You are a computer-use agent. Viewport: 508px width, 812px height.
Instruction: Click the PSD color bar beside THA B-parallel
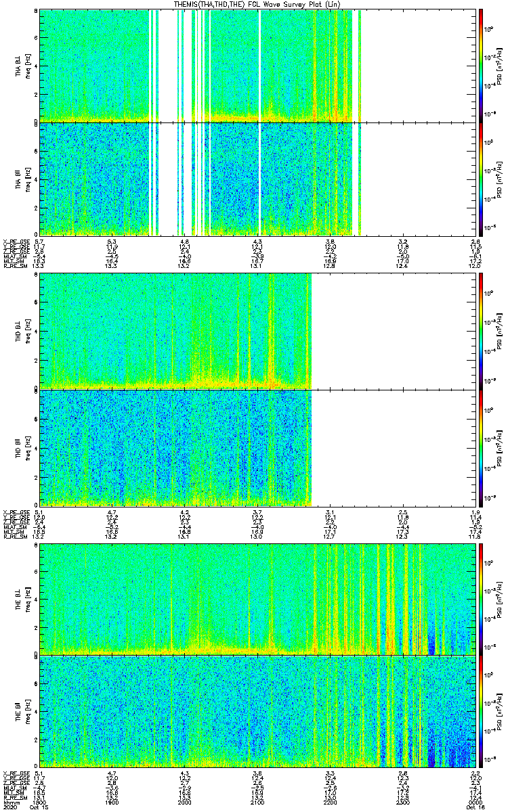click(481, 179)
